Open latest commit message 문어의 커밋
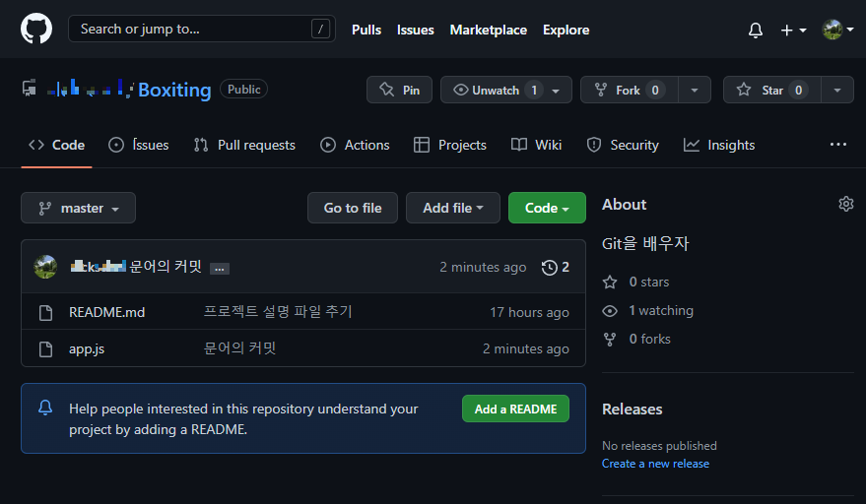 [x=166, y=267]
